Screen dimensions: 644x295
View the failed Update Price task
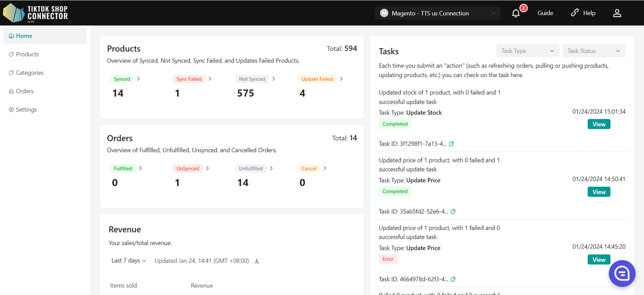599,260
